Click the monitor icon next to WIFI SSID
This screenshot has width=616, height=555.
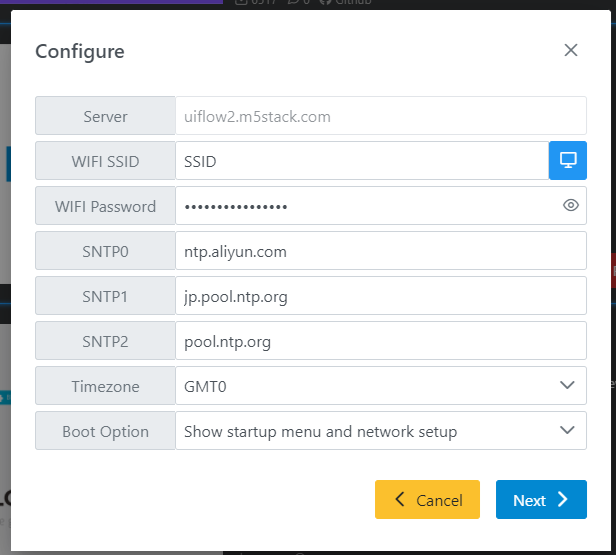pos(567,161)
